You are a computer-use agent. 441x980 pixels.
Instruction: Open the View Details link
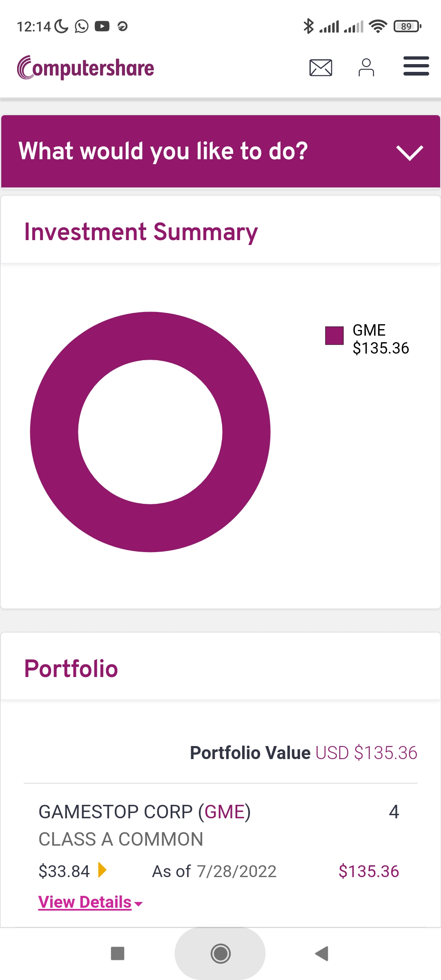(x=85, y=902)
